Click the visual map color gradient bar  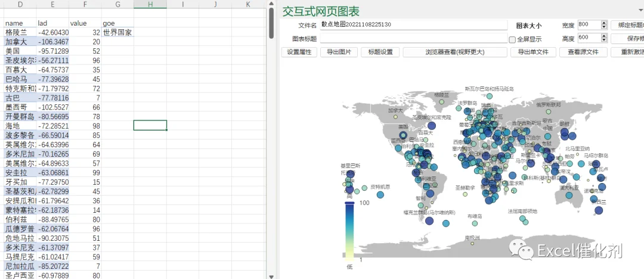[349, 231]
